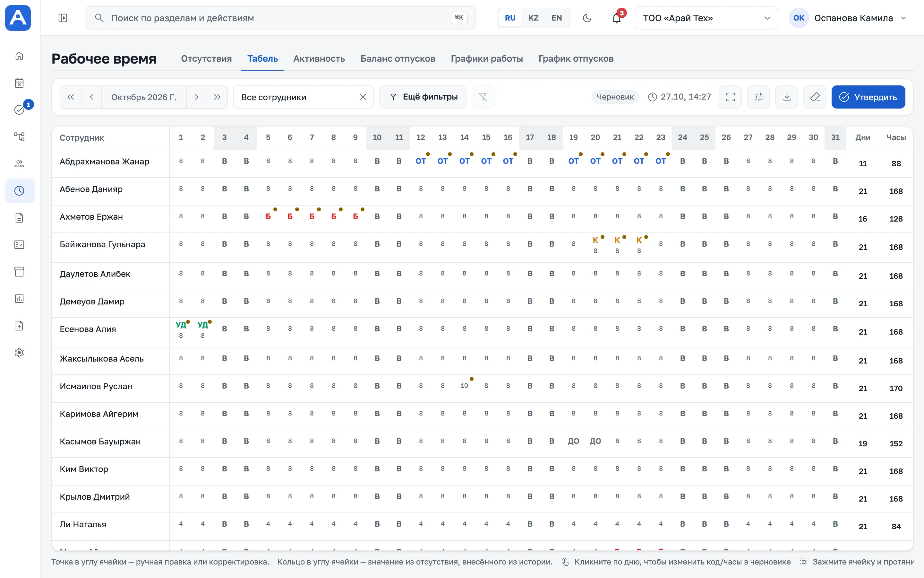Switch to Активность tab
The image size is (924, 578).
(319, 58)
